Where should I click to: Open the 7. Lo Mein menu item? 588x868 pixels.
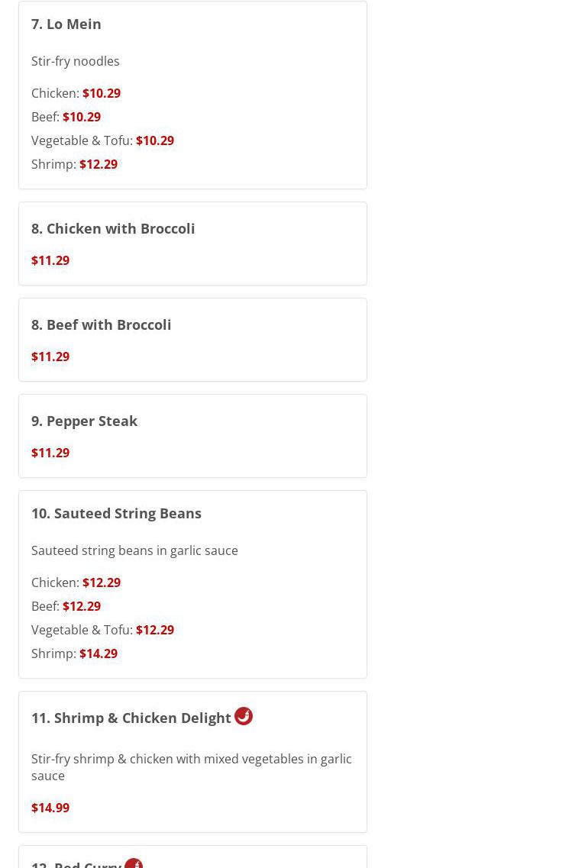coord(66,24)
